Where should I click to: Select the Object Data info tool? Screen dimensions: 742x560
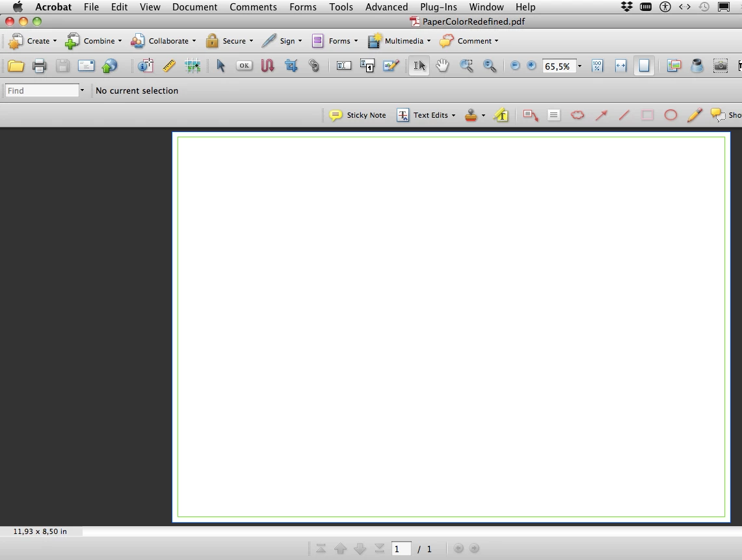146,66
